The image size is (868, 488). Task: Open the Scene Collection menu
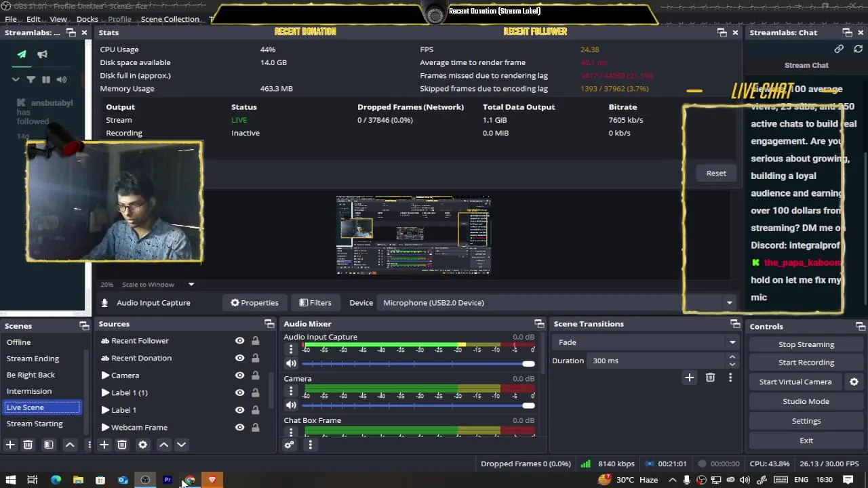pos(170,19)
